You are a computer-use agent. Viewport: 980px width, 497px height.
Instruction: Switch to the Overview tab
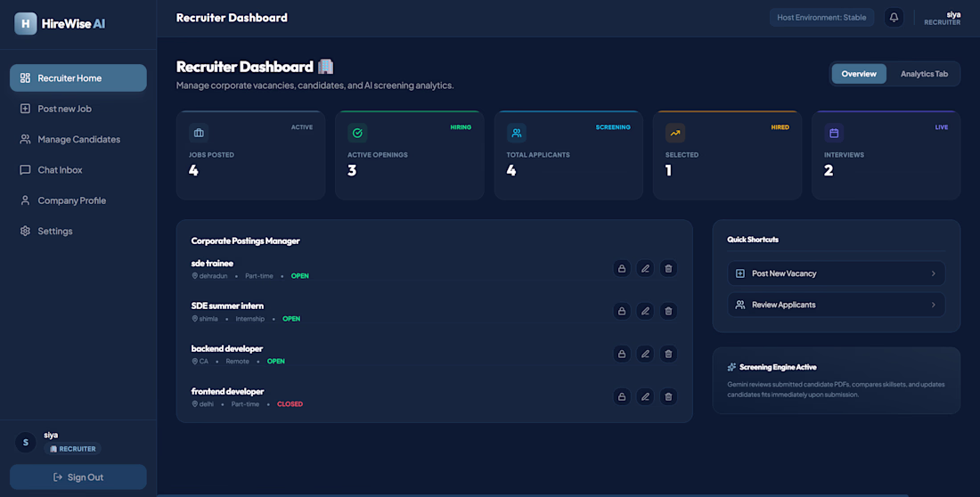coord(859,74)
